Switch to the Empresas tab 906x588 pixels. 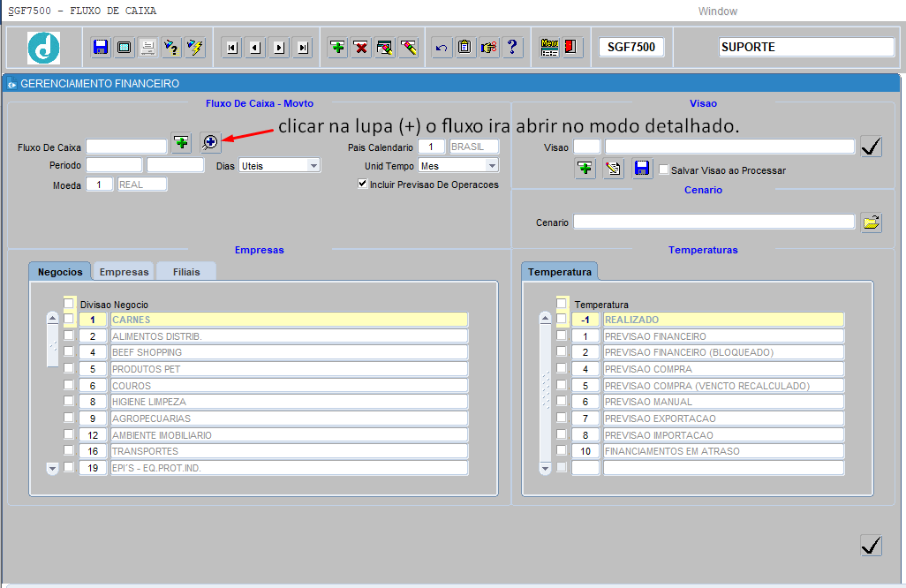pos(124,271)
